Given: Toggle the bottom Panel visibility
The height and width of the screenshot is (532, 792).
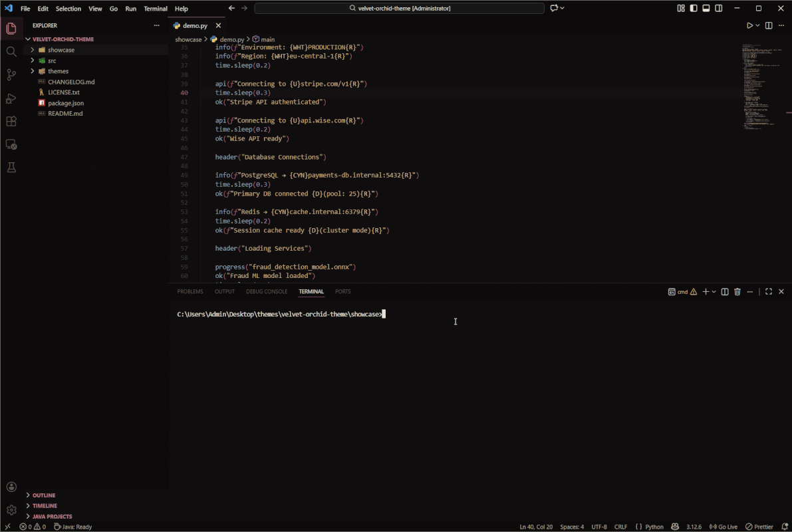Looking at the screenshot, I should click(706, 8).
